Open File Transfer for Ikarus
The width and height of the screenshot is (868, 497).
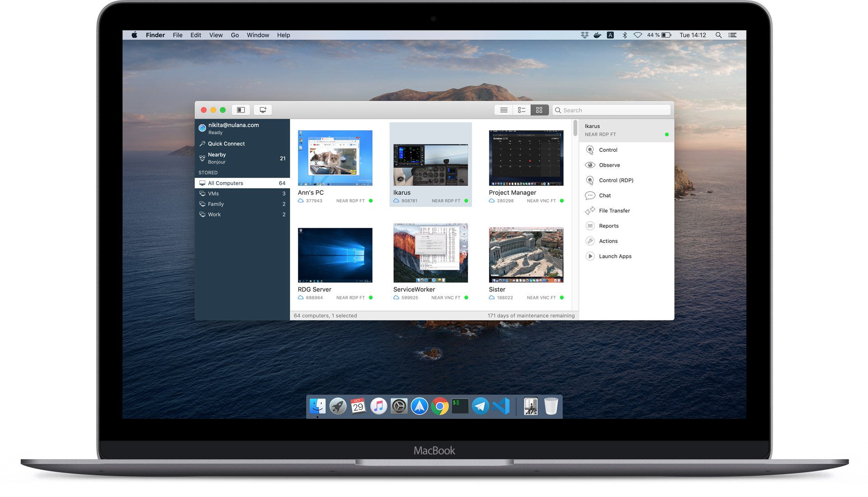coord(613,211)
